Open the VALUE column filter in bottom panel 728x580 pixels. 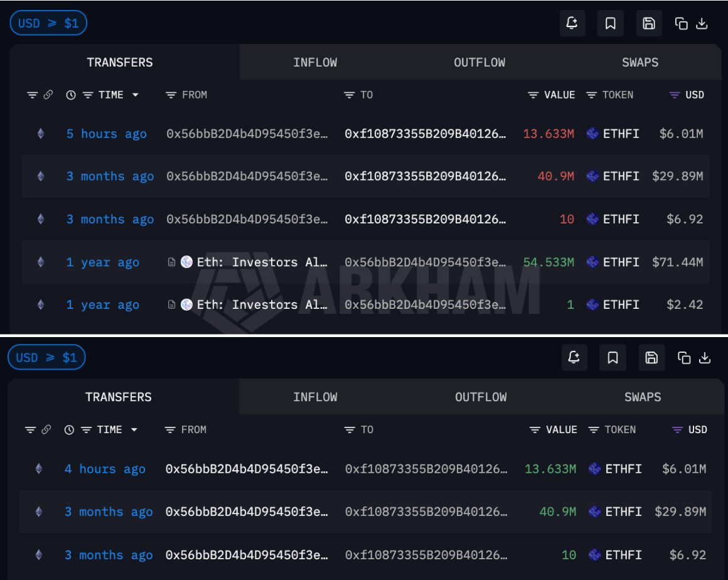(x=535, y=430)
